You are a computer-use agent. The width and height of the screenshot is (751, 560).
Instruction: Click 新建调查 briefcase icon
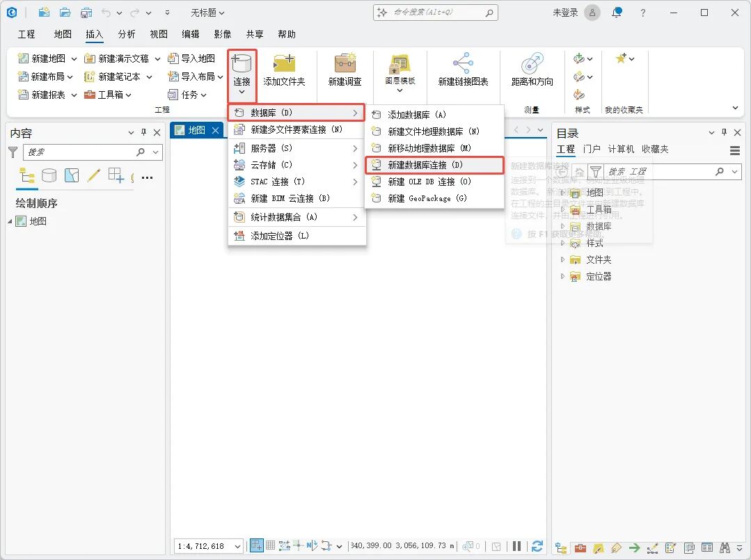point(345,63)
